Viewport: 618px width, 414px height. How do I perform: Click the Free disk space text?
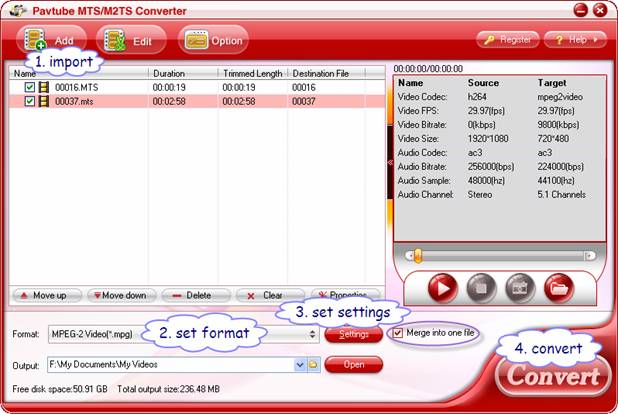pyautogui.click(x=60, y=389)
